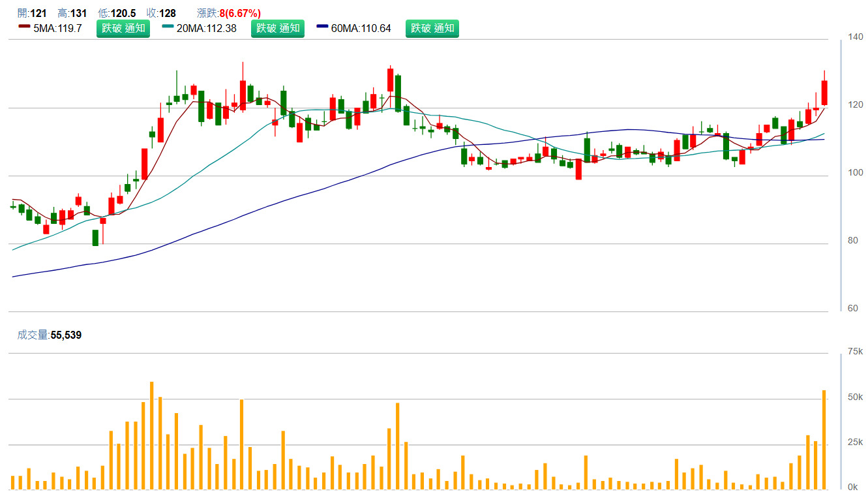Click the 140 price axis label
Viewport: 868px width, 496px height.
856,37
